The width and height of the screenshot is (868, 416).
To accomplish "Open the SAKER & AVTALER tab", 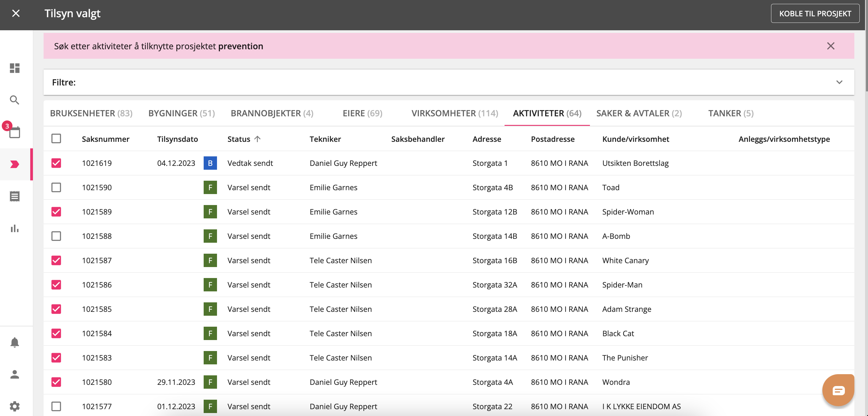I will click(x=639, y=113).
